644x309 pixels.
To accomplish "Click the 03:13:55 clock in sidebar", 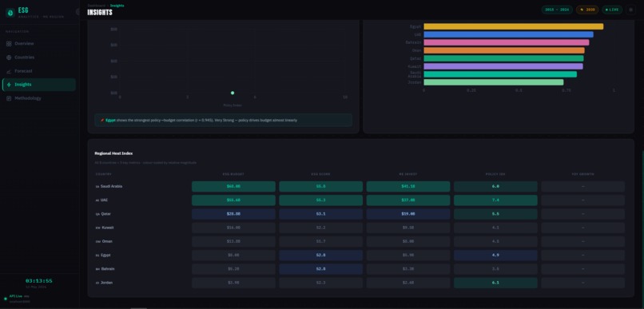I will (39, 281).
